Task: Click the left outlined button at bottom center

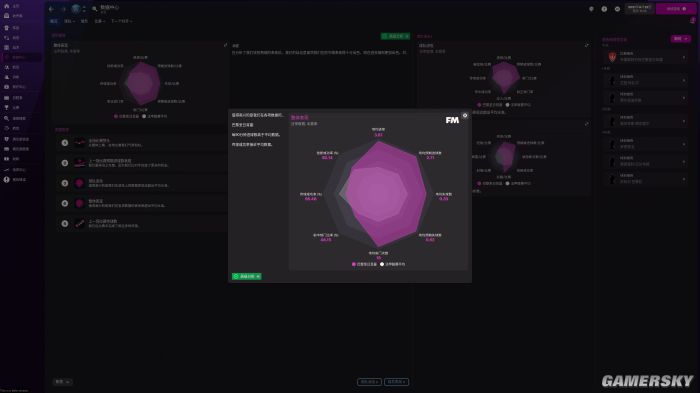Action: click(369, 382)
